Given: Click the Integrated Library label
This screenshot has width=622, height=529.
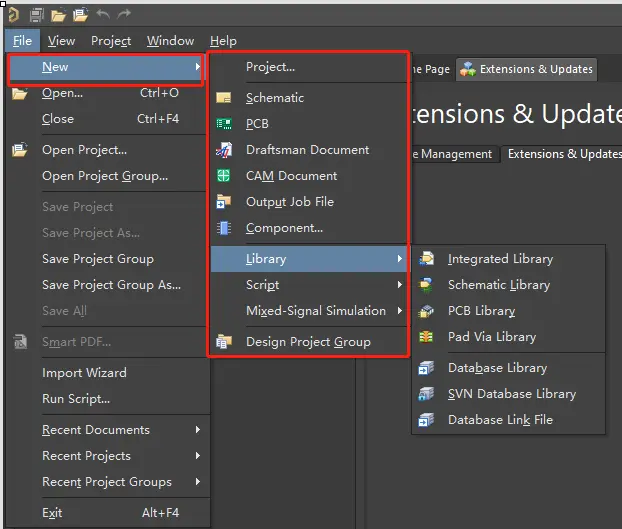Looking at the screenshot, I should [x=500, y=259].
